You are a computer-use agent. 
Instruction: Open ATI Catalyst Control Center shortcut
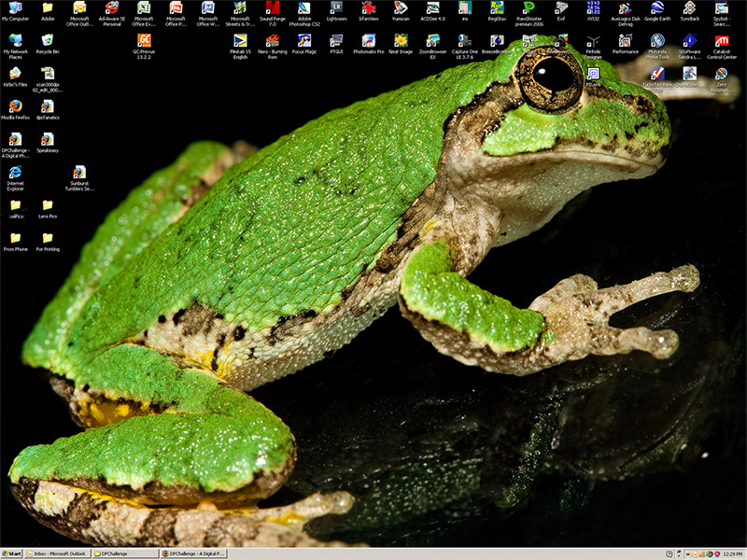pyautogui.click(x=722, y=46)
